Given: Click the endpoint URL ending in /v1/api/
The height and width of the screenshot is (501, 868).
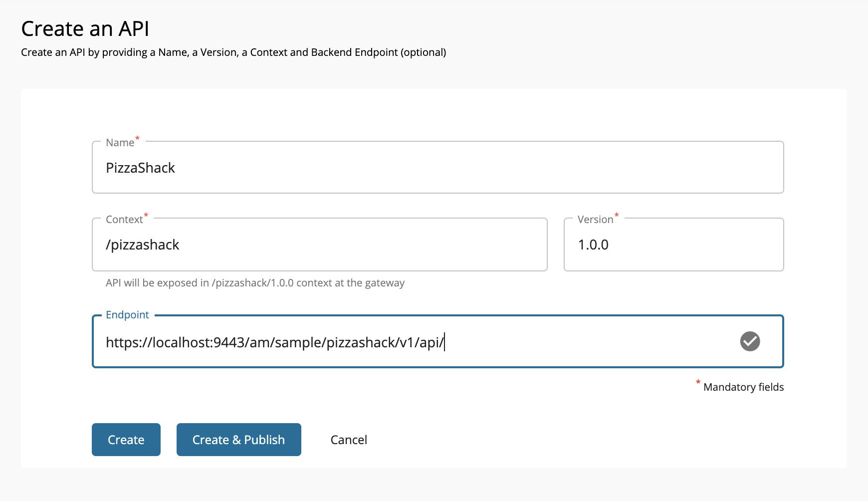Looking at the screenshot, I should tap(275, 342).
